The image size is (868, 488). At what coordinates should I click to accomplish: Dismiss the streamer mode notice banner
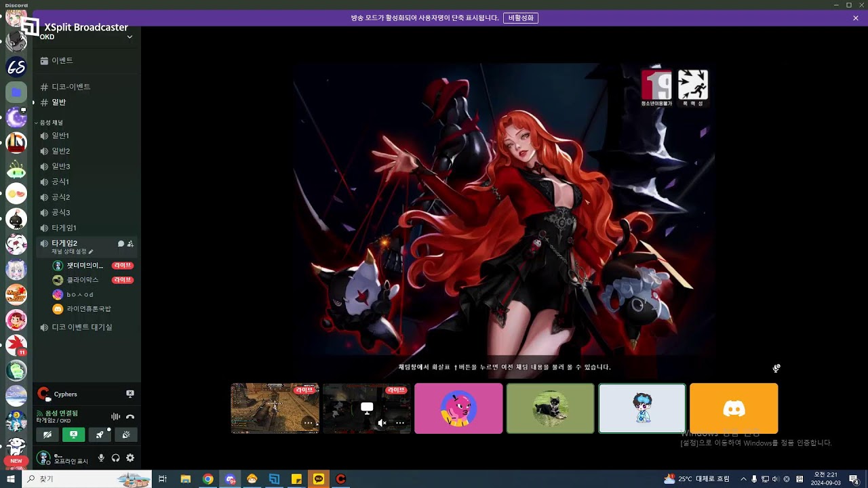point(856,18)
